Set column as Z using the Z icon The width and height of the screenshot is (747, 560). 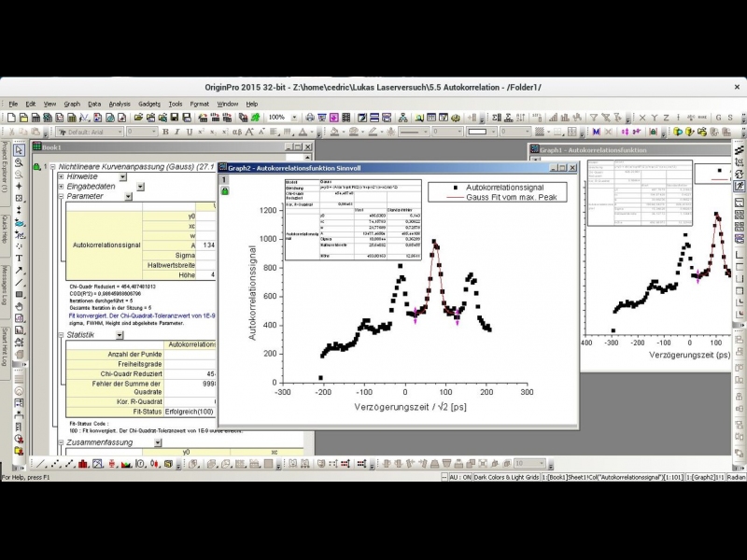(666, 118)
